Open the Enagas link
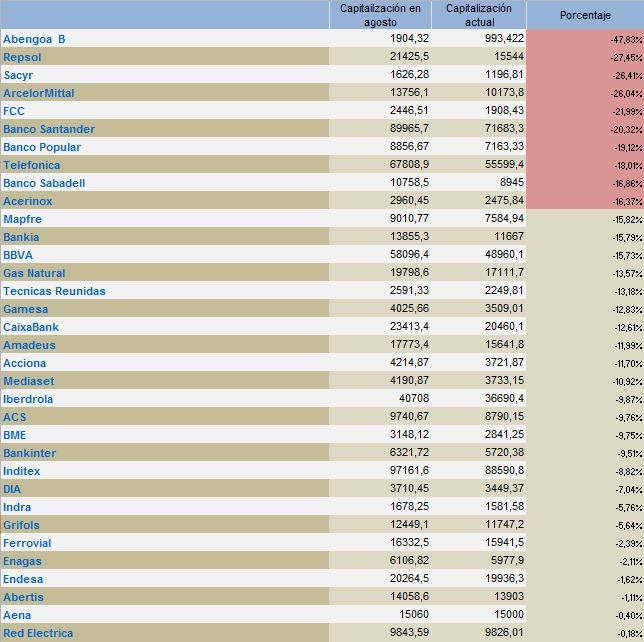 22,561
